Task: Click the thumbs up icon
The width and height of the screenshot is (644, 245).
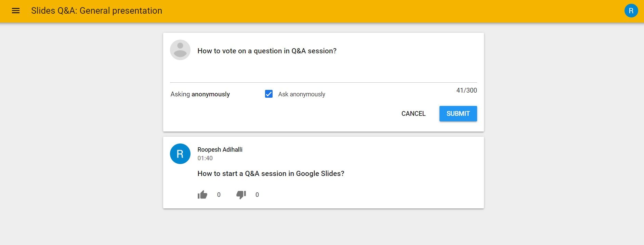Action: pyautogui.click(x=202, y=195)
